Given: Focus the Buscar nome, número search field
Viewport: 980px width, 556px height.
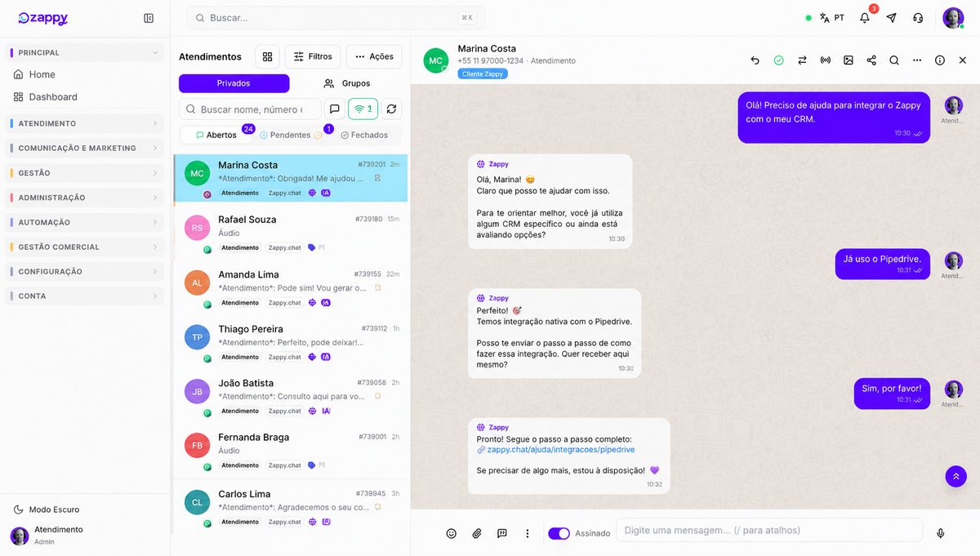Looking at the screenshot, I should 250,109.
